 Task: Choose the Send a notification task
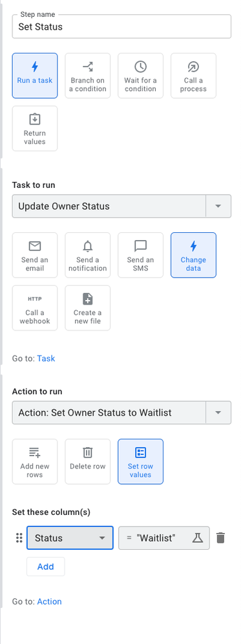[x=88, y=255]
